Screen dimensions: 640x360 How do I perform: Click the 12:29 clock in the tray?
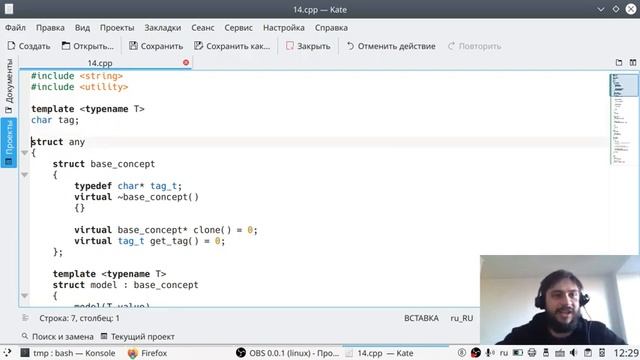(626, 353)
